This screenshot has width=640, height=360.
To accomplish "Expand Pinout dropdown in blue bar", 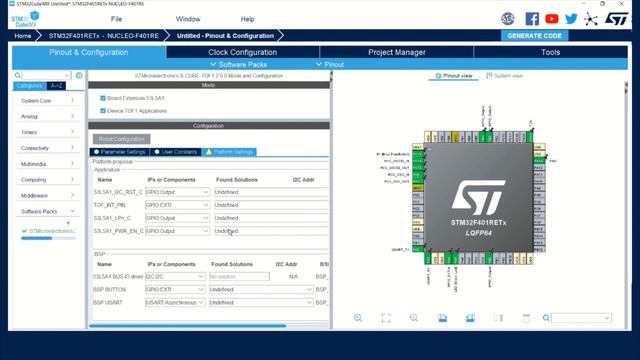I will tap(330, 64).
